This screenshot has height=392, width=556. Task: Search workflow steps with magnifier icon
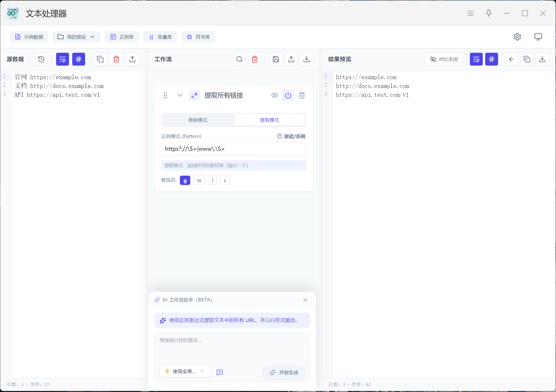coord(239,59)
